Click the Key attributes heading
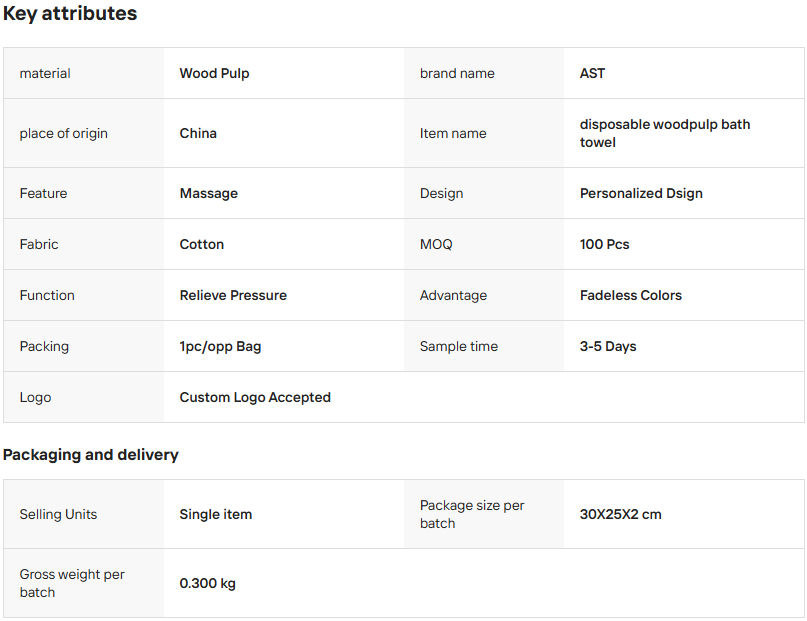The width and height of the screenshot is (807, 621). coord(70,14)
